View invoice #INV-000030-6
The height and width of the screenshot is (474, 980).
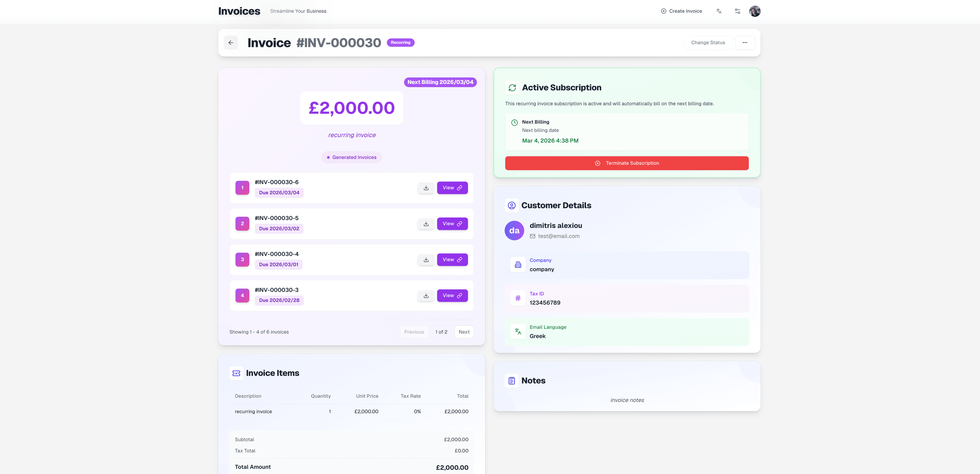(452, 188)
